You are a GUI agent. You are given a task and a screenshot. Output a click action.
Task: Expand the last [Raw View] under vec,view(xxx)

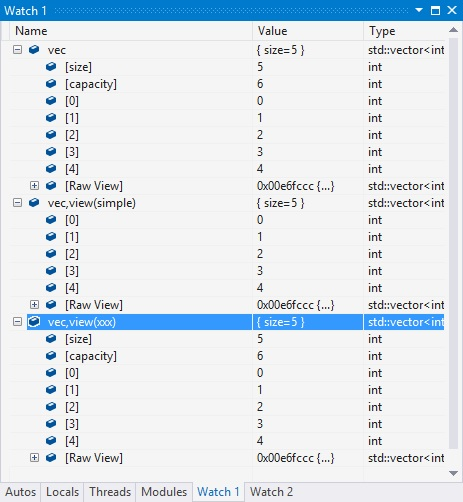(x=34, y=458)
